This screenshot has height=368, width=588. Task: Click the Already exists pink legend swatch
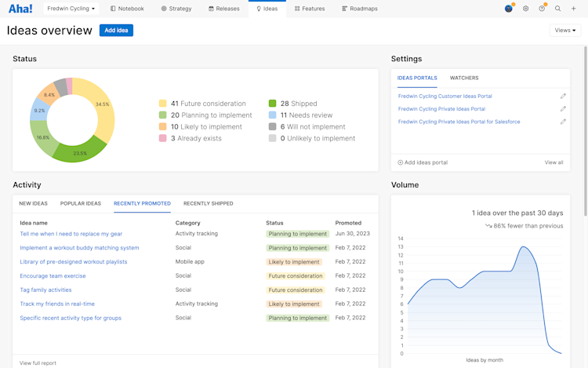162,138
